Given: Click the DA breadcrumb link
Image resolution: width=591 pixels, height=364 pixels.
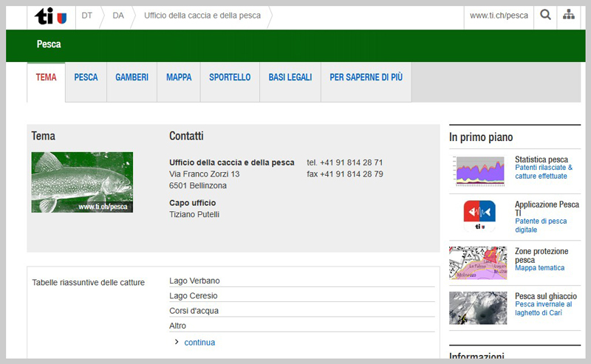Looking at the screenshot, I should tap(118, 16).
